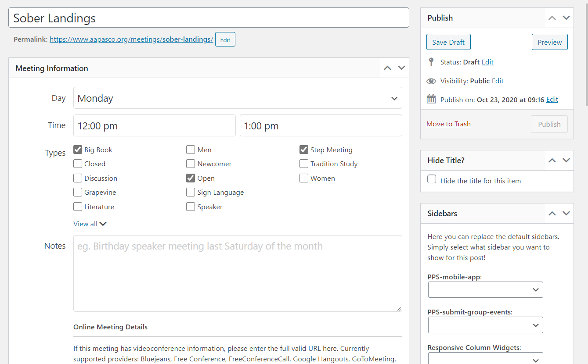The width and height of the screenshot is (588, 364).
Task: Expand View all meeting types
Action: 90,224
